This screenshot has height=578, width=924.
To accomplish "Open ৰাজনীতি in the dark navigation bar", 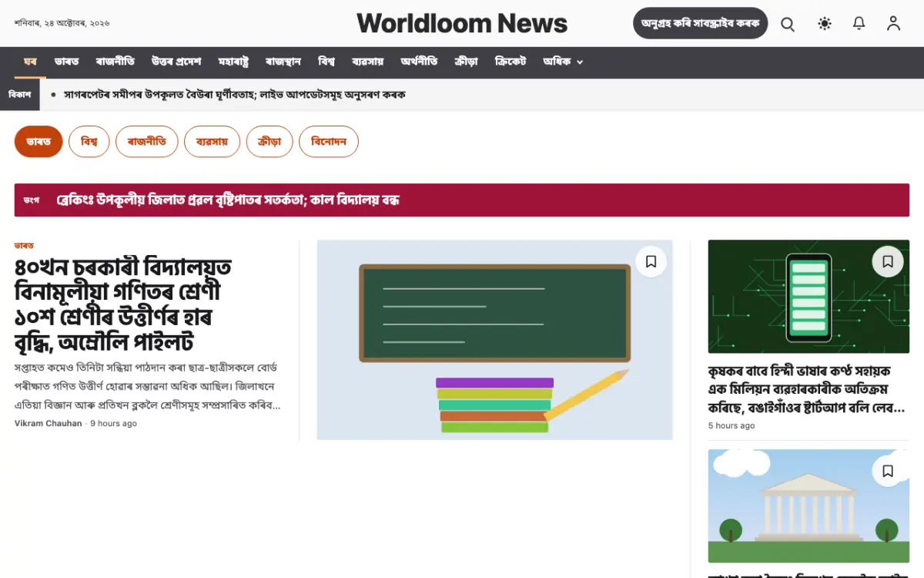I will 115,62.
